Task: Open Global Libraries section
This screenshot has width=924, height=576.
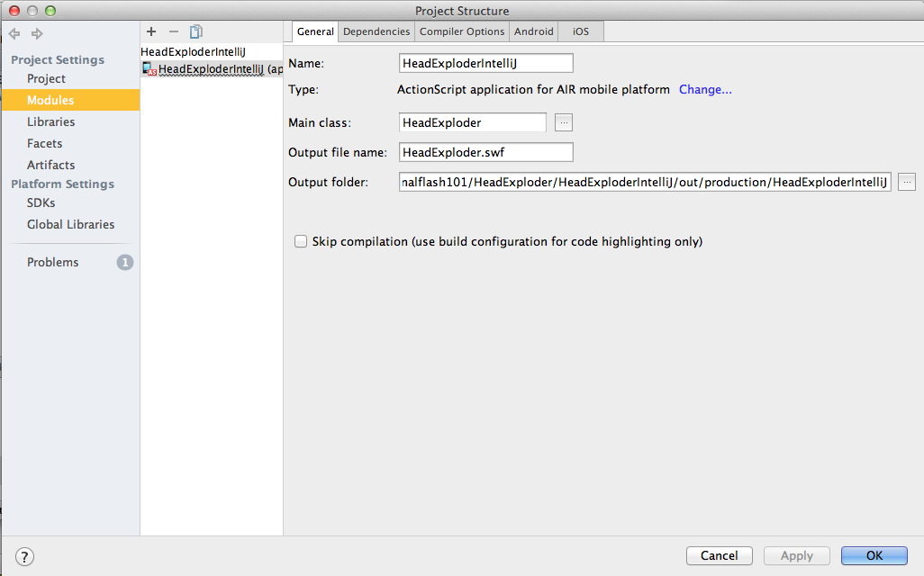Action: tap(70, 224)
